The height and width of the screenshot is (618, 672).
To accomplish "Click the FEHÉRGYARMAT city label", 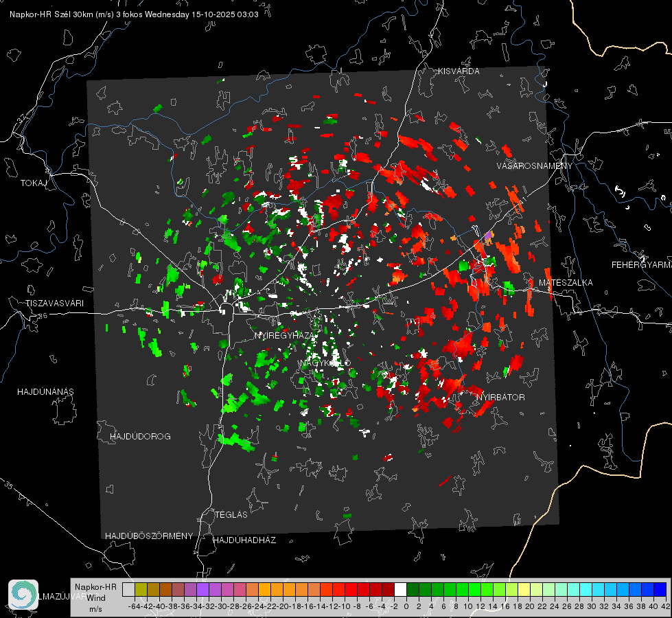I will pos(641,265).
